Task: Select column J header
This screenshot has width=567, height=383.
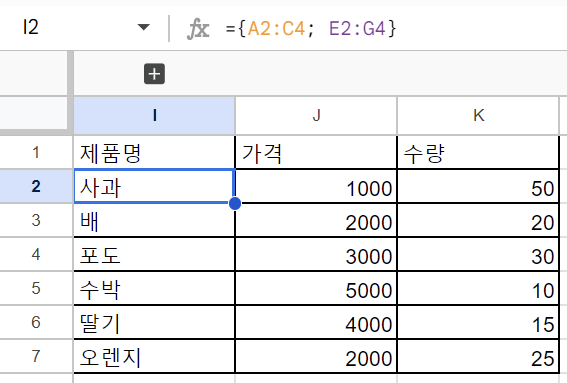Action: tap(316, 116)
